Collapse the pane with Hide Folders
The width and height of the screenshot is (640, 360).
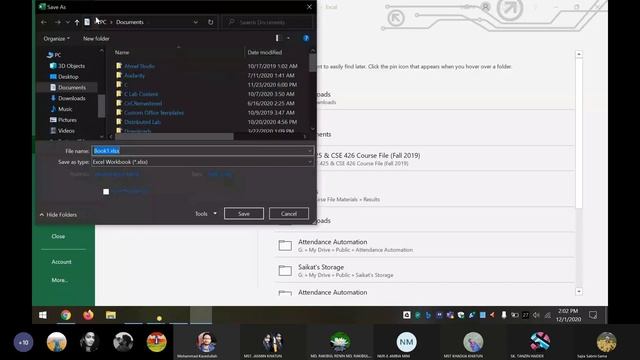pyautogui.click(x=58, y=214)
